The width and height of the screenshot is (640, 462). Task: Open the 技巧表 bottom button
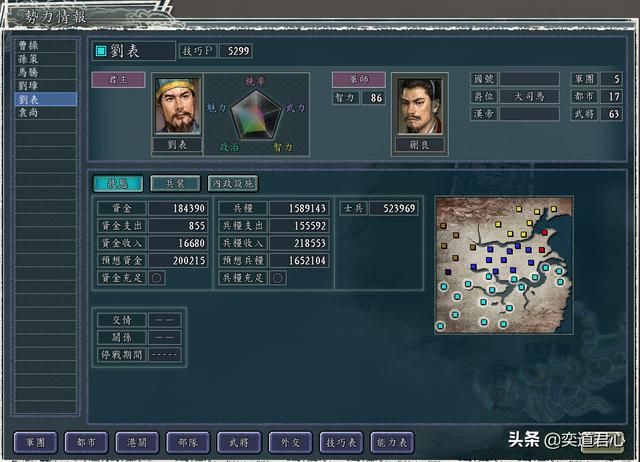[341, 442]
